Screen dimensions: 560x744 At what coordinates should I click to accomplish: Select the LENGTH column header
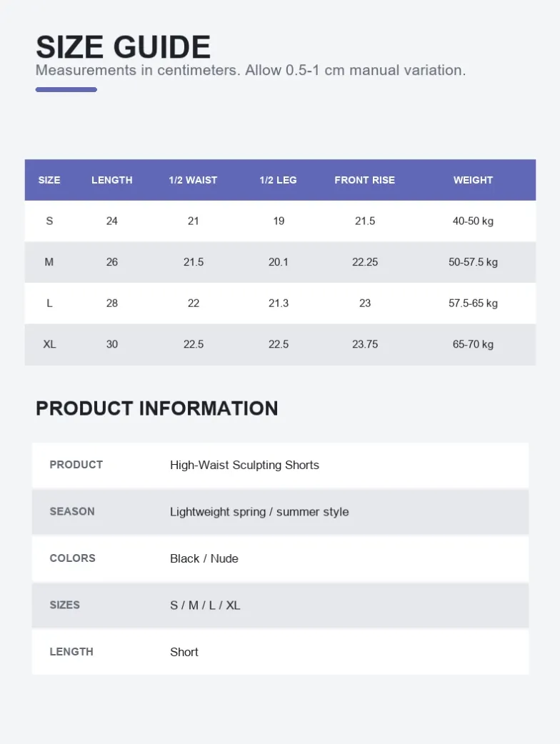coord(112,180)
